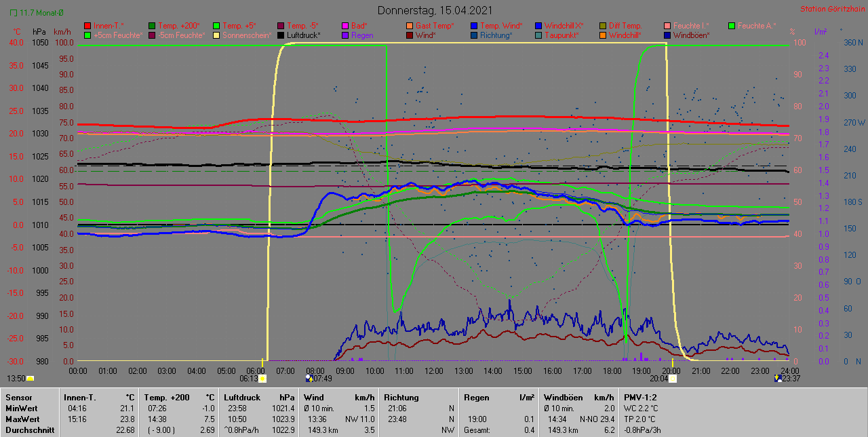
Task: Click the Windböen table header
Action: (x=562, y=398)
